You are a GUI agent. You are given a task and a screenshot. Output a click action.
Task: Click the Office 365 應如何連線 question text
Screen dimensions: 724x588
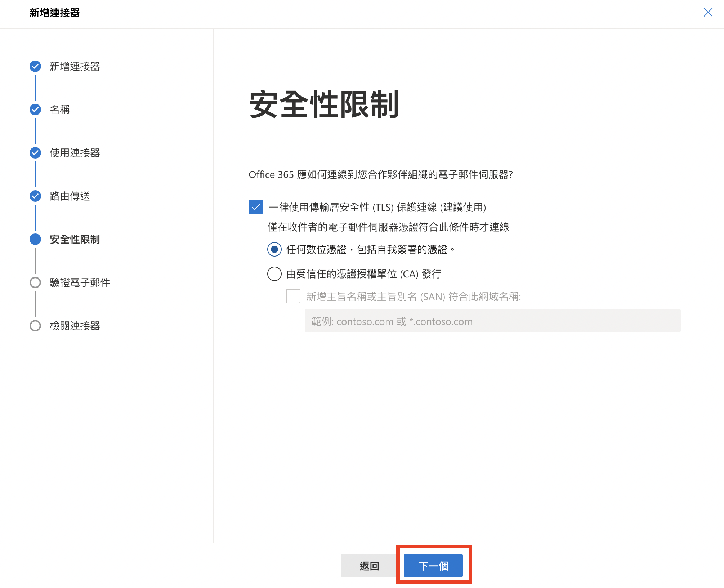tap(381, 175)
